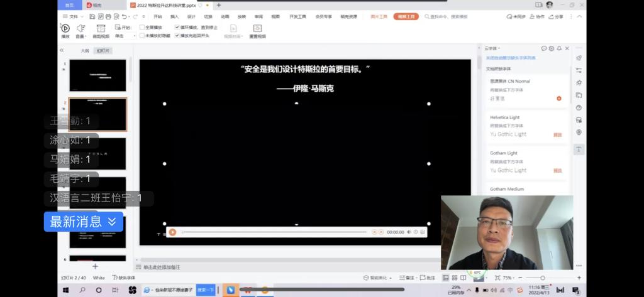The width and height of the screenshot is (644, 297).
Task: Show hidden icons in the system tray
Action: [469, 289]
